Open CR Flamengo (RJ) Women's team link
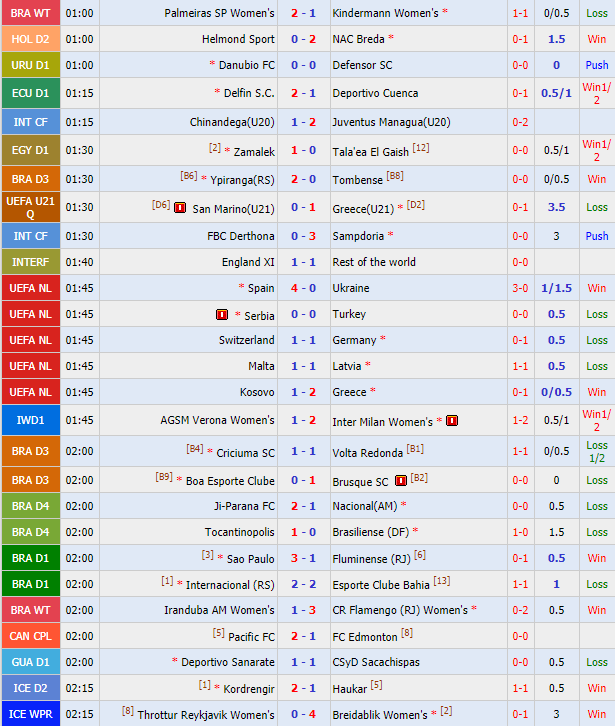This screenshot has width=615, height=726. coord(400,610)
